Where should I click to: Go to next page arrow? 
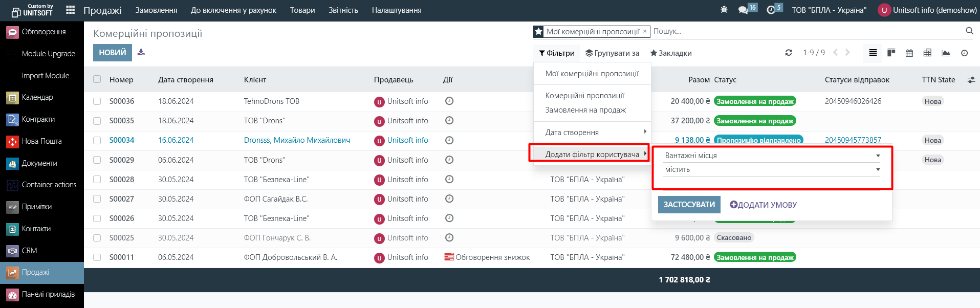847,52
